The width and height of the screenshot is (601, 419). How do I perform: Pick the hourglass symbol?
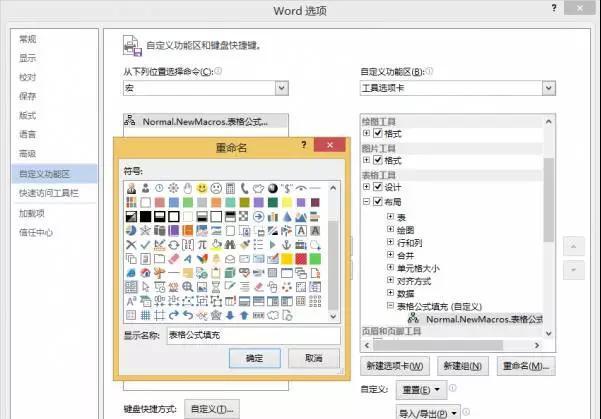click(x=216, y=287)
